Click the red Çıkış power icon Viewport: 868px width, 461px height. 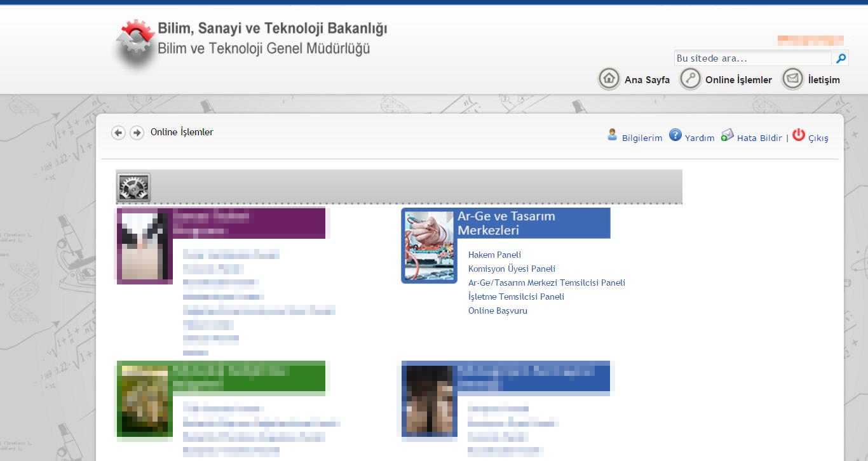pyautogui.click(x=799, y=135)
